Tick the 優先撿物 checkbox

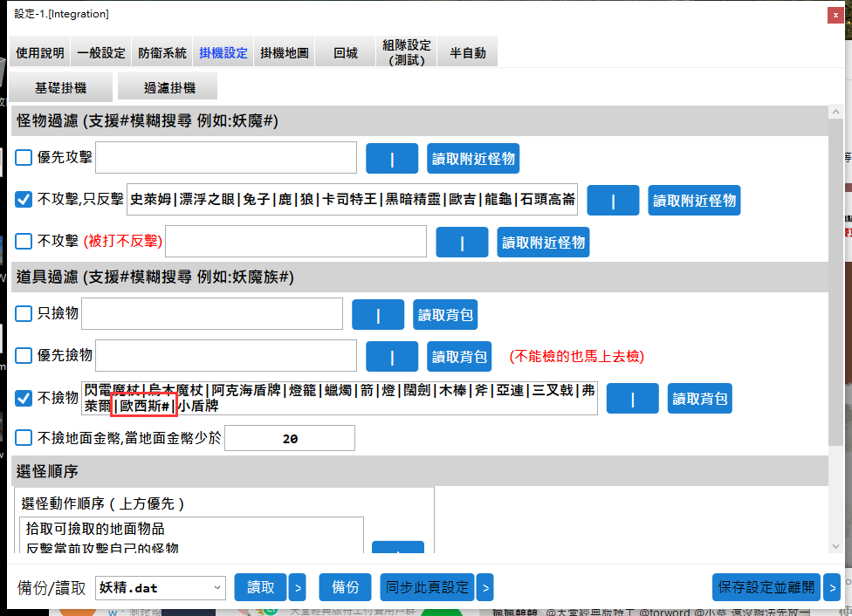(x=24, y=356)
